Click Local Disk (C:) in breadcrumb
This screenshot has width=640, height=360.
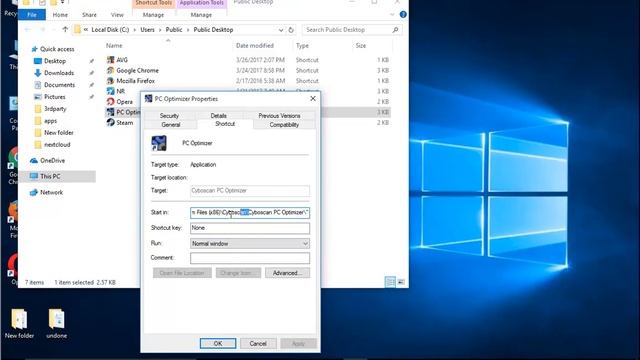pyautogui.click(x=110, y=30)
